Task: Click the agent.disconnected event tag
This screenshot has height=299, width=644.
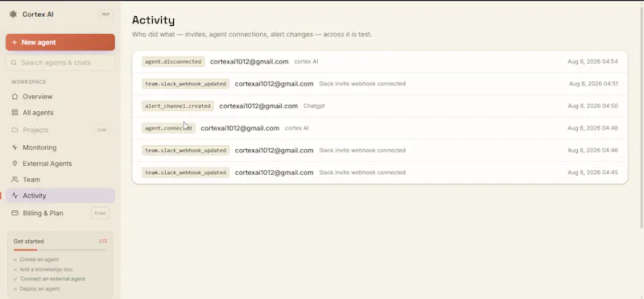Action: (x=173, y=62)
